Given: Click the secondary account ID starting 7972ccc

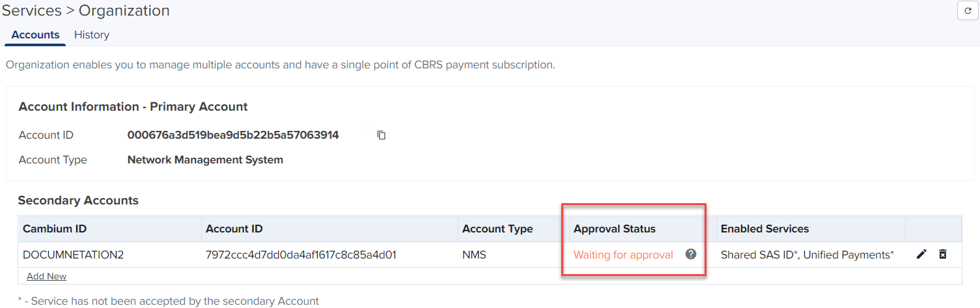Looking at the screenshot, I should 301,255.
